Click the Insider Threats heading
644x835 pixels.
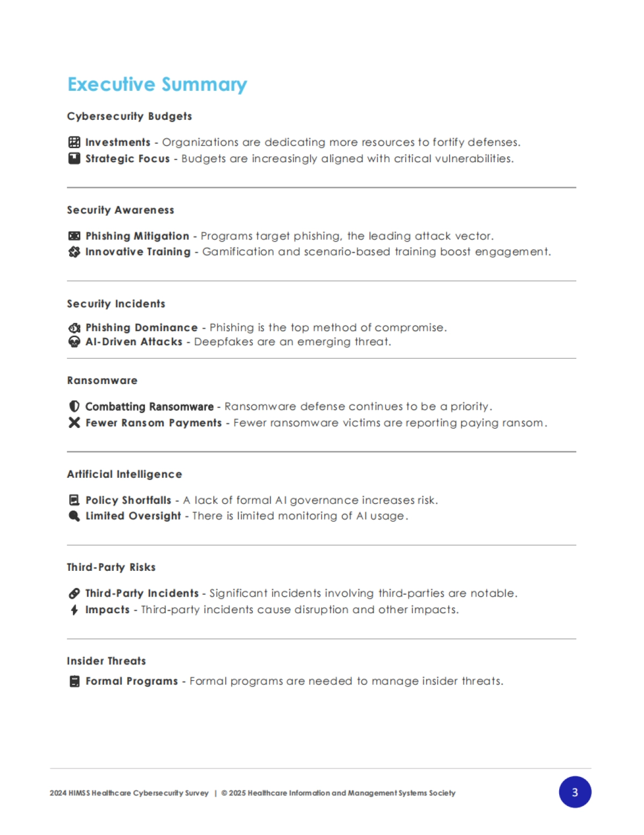tap(106, 661)
